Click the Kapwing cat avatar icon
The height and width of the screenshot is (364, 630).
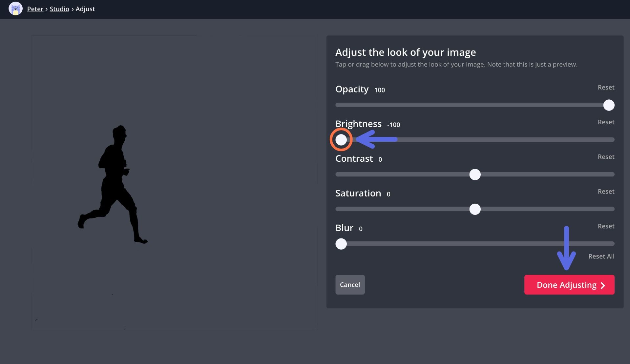pyautogui.click(x=15, y=9)
